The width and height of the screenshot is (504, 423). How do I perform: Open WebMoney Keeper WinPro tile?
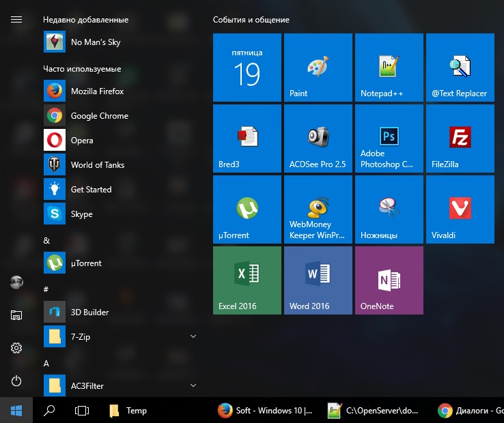click(x=318, y=209)
